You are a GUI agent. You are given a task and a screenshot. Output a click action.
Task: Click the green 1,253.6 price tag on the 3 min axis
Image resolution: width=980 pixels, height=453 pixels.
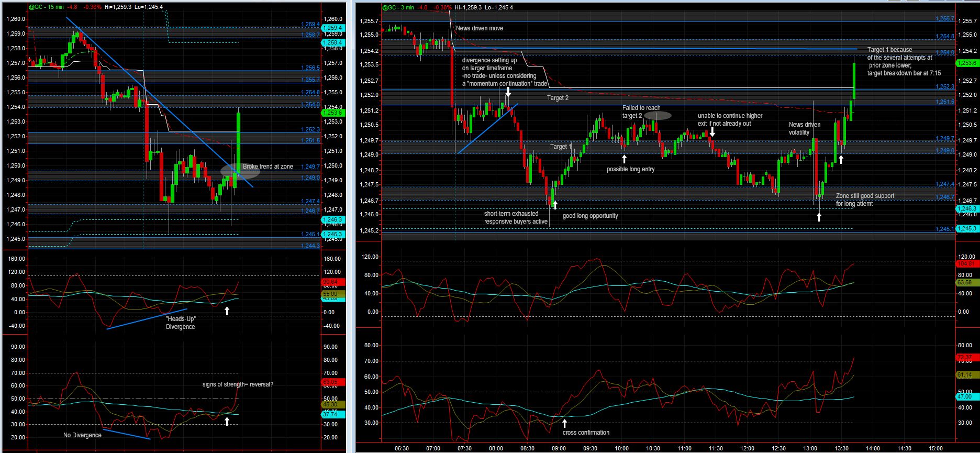pos(966,63)
